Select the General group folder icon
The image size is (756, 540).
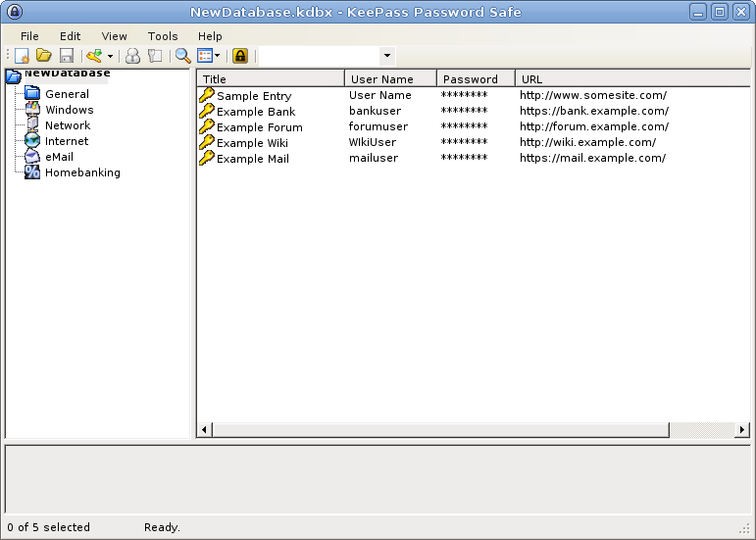coord(32,92)
